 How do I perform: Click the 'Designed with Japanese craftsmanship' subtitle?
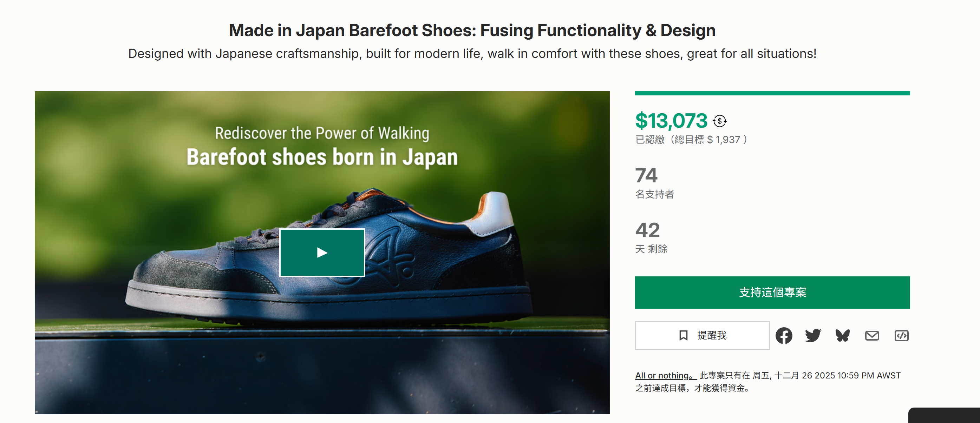[472, 54]
